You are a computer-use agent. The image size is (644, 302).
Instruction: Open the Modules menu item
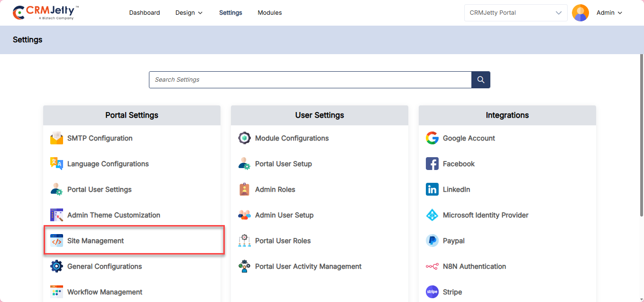pyautogui.click(x=269, y=13)
